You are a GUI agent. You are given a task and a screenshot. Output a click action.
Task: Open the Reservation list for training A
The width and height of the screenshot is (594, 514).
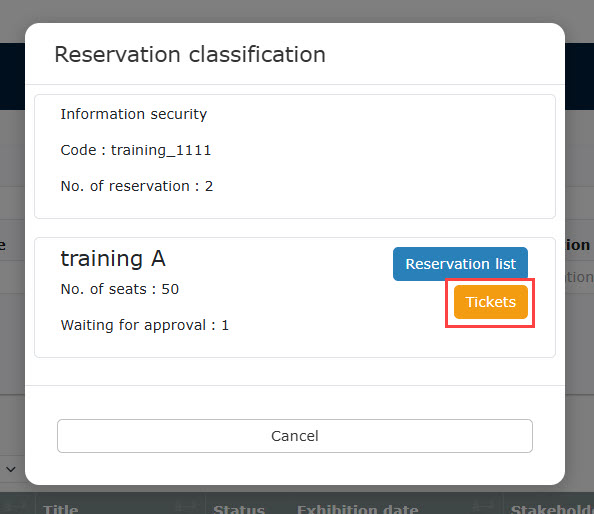pyautogui.click(x=460, y=264)
